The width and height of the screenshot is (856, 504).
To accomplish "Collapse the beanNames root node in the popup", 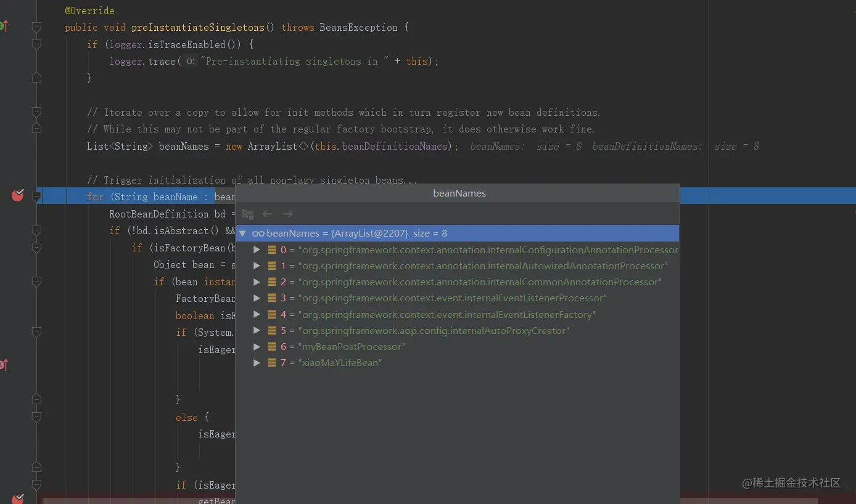I will (242, 234).
